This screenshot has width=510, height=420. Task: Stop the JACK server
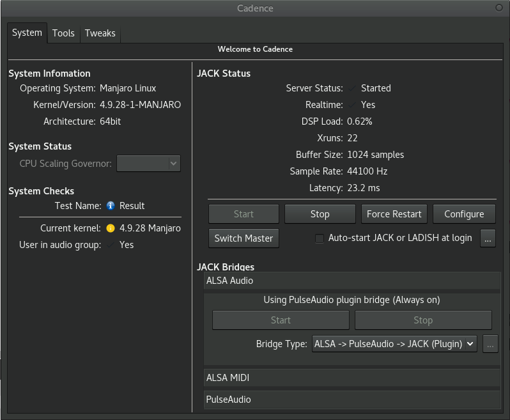click(320, 214)
